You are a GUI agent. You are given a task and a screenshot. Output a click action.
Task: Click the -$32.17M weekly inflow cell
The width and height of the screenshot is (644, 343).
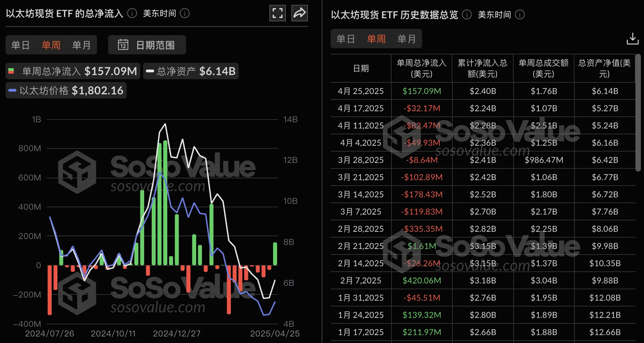coord(422,108)
